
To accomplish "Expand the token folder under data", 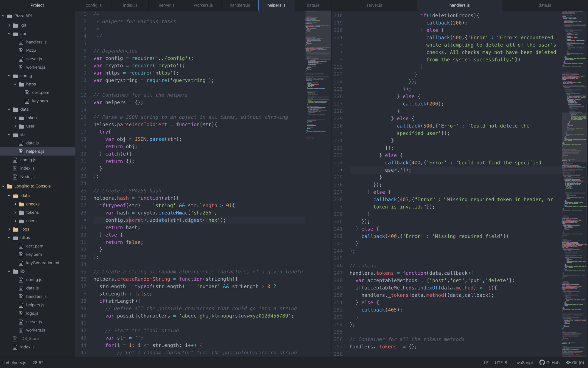I will [x=15, y=118].
